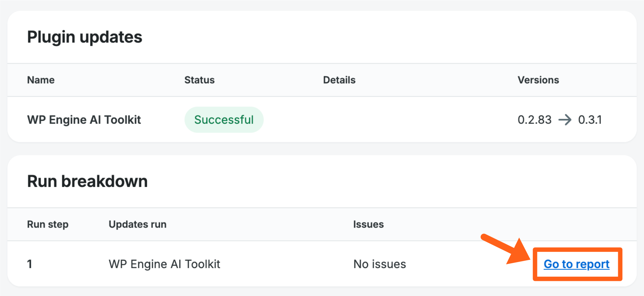Click the Issues column header
Viewport: 644px width, 296px height.
(368, 224)
